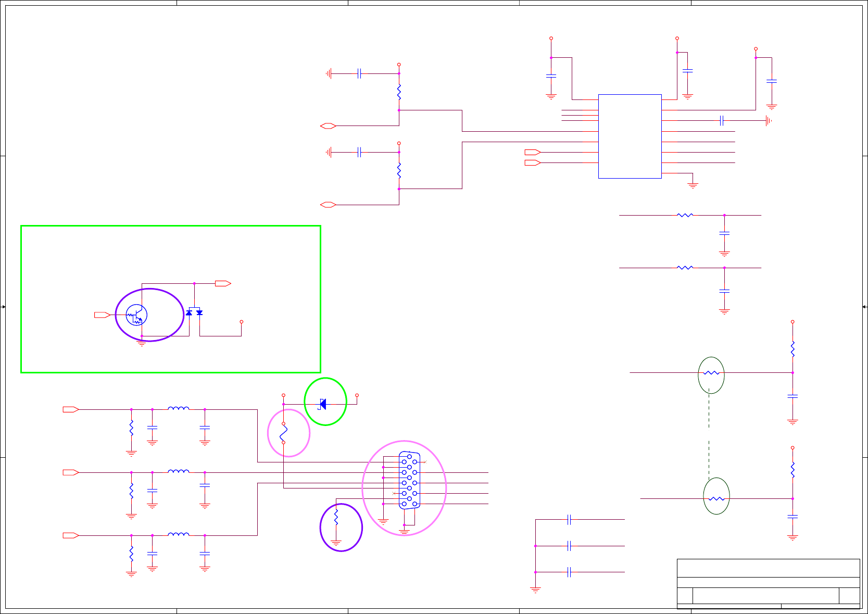Click the middle capacitor of the three coupling capacitors

pos(569,546)
